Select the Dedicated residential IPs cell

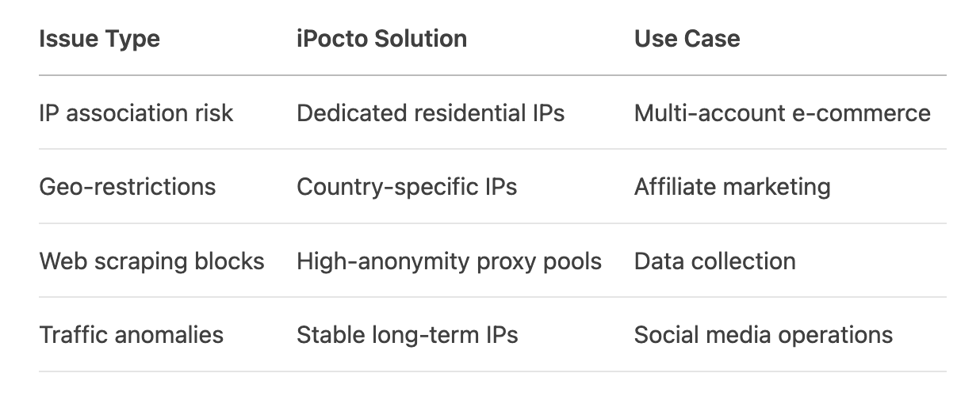431,113
